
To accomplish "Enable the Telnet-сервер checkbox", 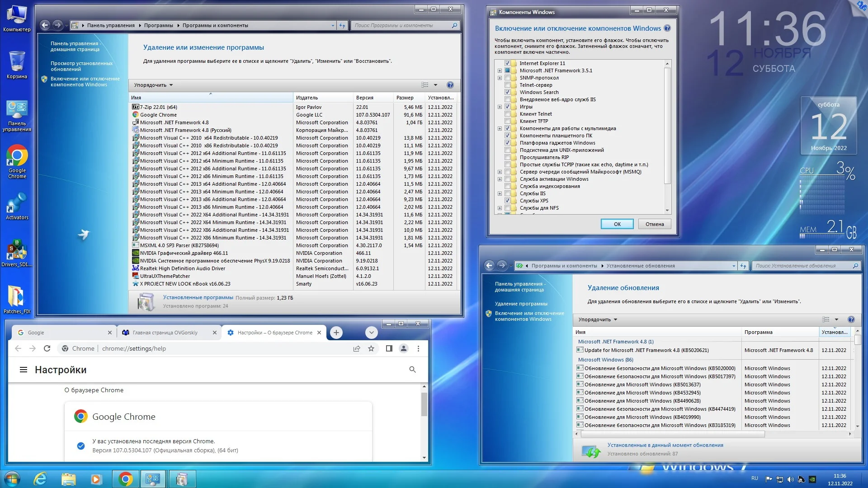I will [507, 85].
